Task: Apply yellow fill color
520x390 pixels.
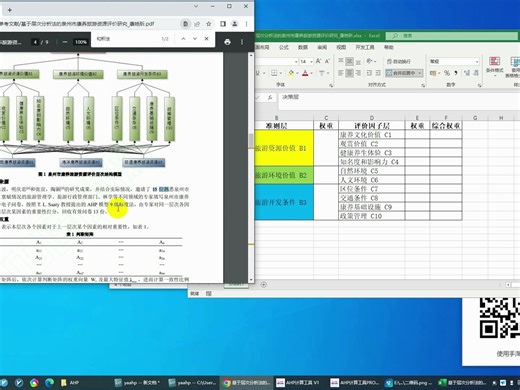Action: coord(291,73)
